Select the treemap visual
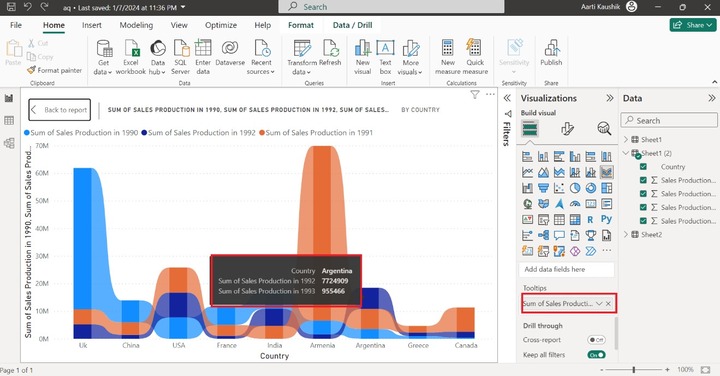720x376 pixels. (607, 188)
